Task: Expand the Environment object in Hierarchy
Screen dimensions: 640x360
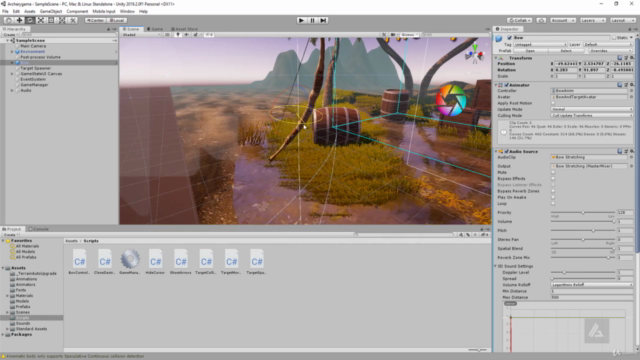Action: [x=12, y=52]
